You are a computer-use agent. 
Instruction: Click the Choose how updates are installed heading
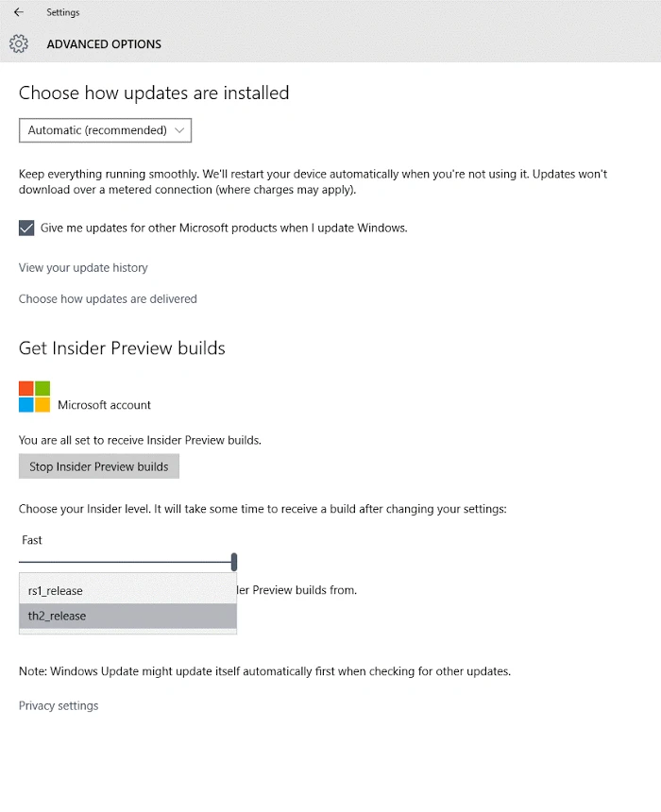(x=154, y=93)
